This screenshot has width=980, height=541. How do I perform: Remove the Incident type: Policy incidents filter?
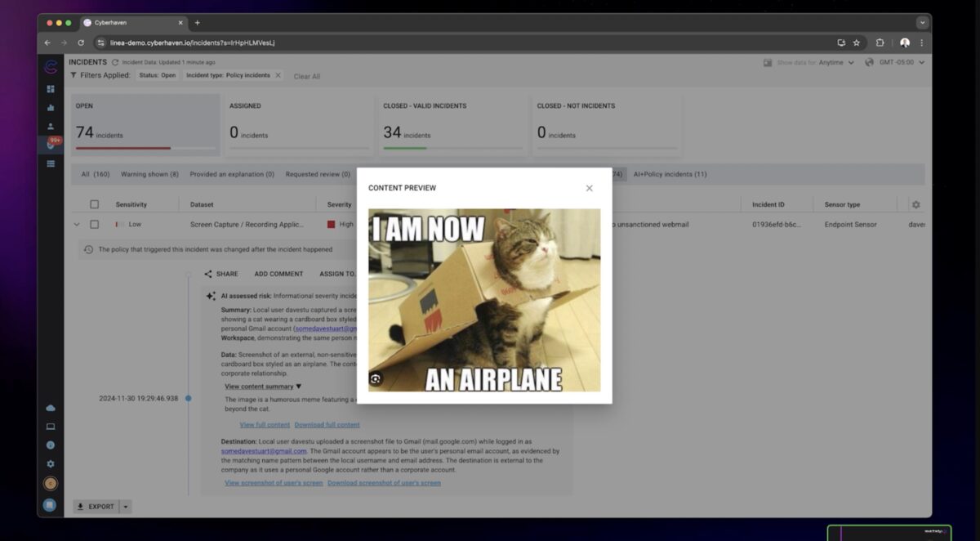click(278, 75)
